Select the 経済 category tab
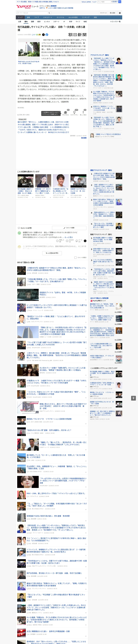This screenshot has height=644, width=138. (x=39, y=21)
